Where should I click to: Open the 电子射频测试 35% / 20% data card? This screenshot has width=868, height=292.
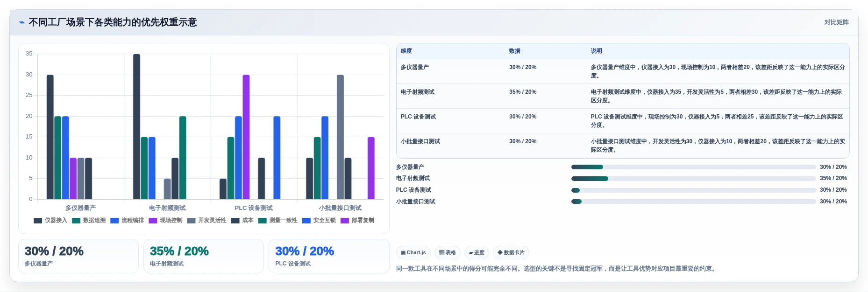[x=204, y=256]
